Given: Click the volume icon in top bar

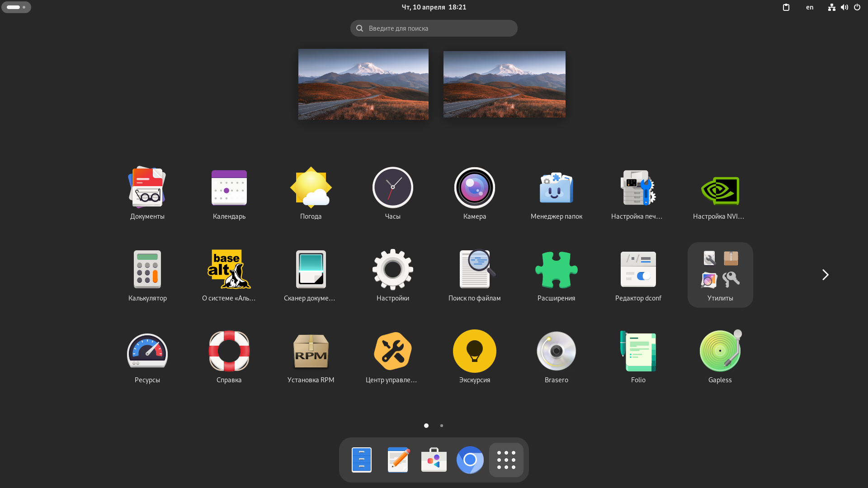Looking at the screenshot, I should click(844, 7).
